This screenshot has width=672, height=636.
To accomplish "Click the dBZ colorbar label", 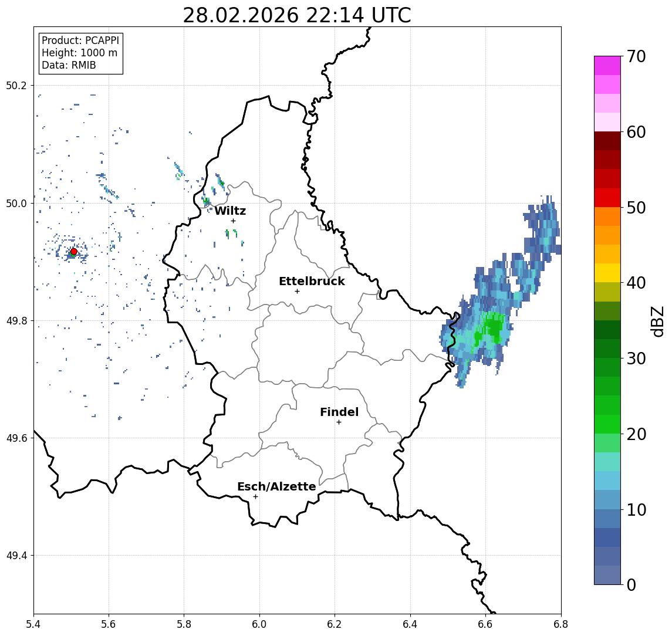I will point(657,322).
